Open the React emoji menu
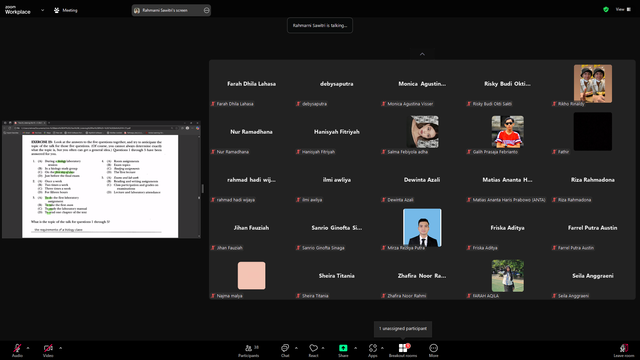 pos(313,350)
